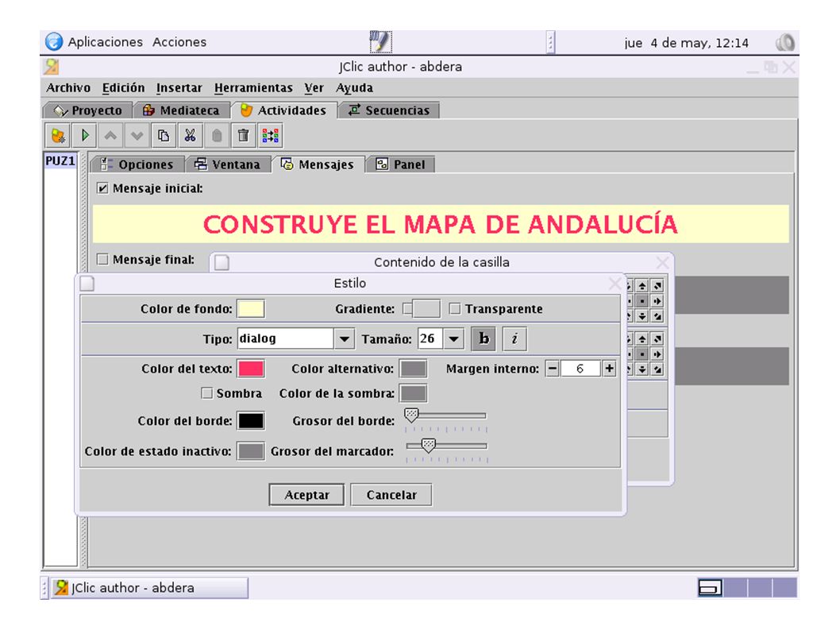Open the Aplicaciones panel menu

click(x=105, y=42)
